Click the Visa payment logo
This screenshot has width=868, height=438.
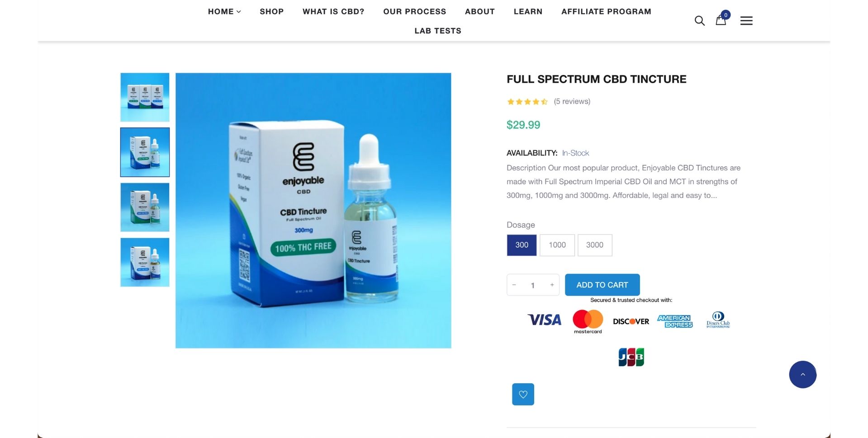click(545, 320)
